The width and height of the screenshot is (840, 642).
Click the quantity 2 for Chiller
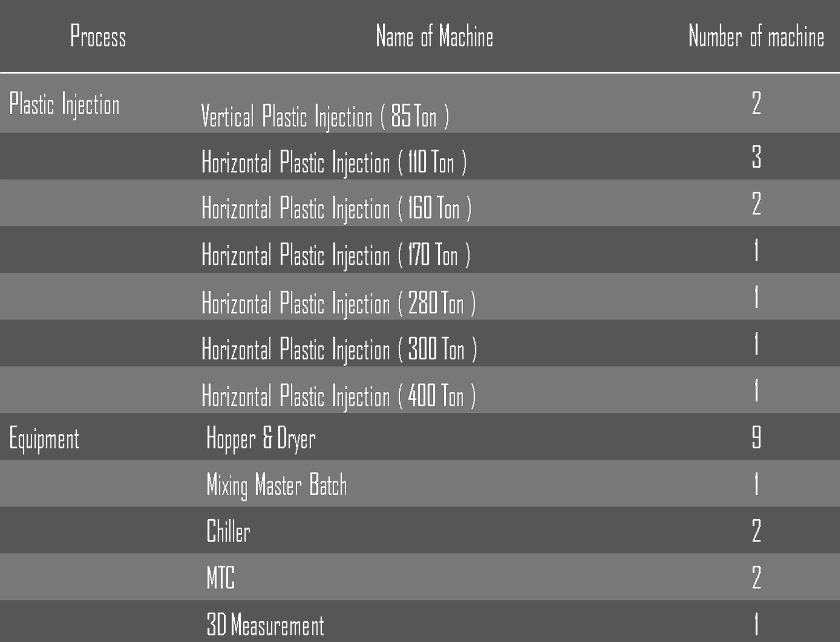point(756,531)
